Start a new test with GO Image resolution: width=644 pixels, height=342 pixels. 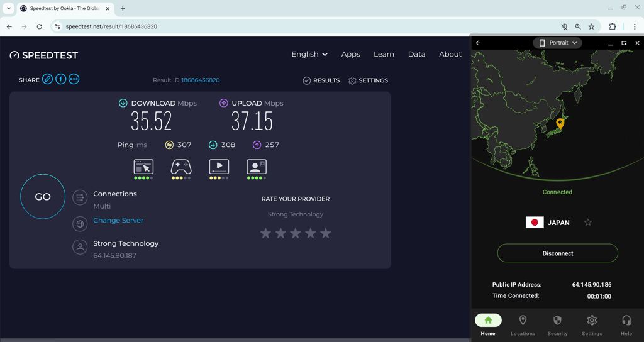[43, 197]
